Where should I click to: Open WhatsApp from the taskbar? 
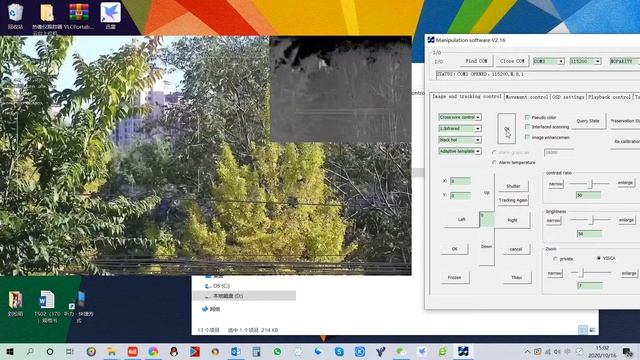pos(278,351)
